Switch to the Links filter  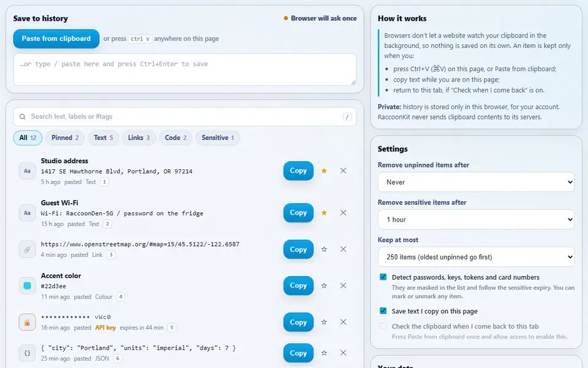[x=139, y=138]
